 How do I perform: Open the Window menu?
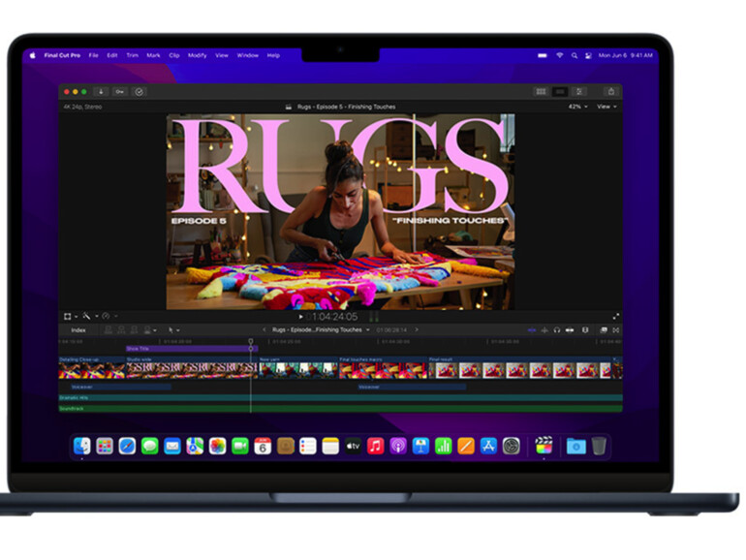(x=247, y=55)
